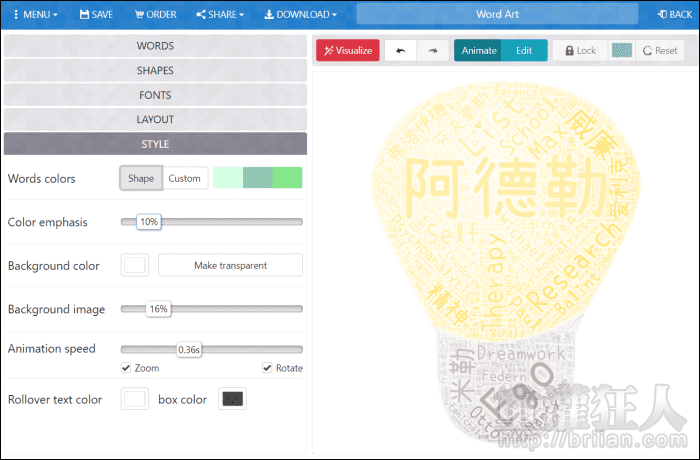Click the Reset button with circular arrow
Viewport: 700px width, 460px height.
pyautogui.click(x=659, y=51)
